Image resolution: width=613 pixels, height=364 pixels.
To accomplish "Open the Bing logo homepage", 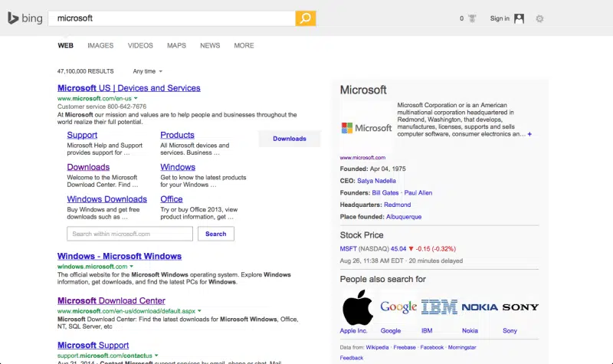I will coord(25,18).
